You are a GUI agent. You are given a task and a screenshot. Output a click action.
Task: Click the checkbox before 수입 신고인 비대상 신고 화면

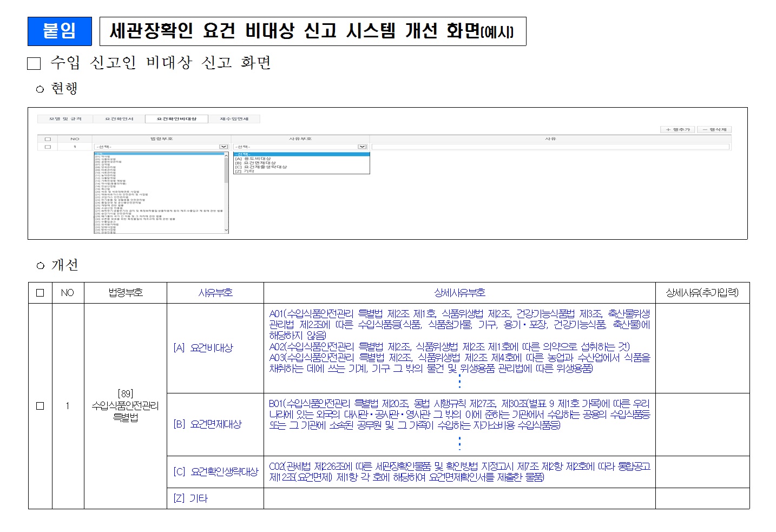pyautogui.click(x=34, y=64)
